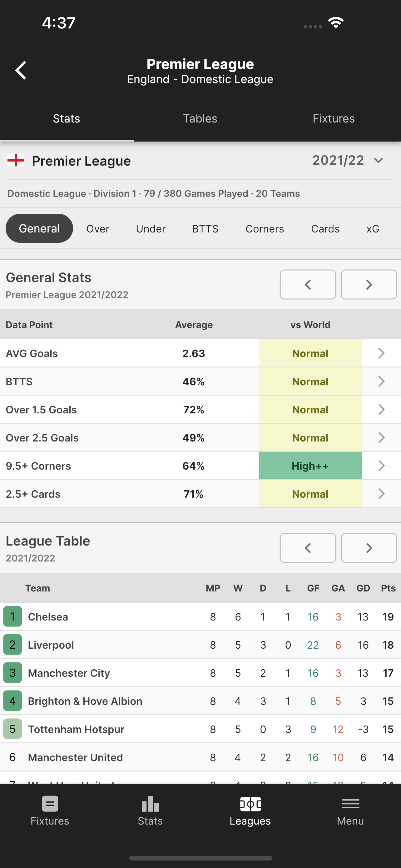Switch to the Tables tab
Viewport: 401px width, 868px height.
click(200, 119)
